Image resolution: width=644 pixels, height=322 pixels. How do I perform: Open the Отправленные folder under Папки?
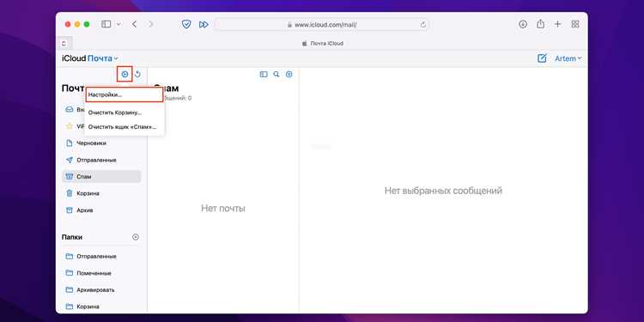(101, 256)
